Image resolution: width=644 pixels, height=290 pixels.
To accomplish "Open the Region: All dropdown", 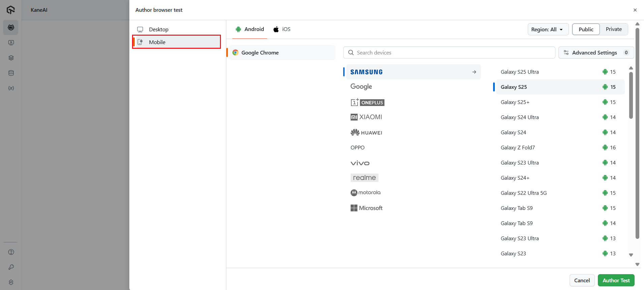I will (x=548, y=29).
